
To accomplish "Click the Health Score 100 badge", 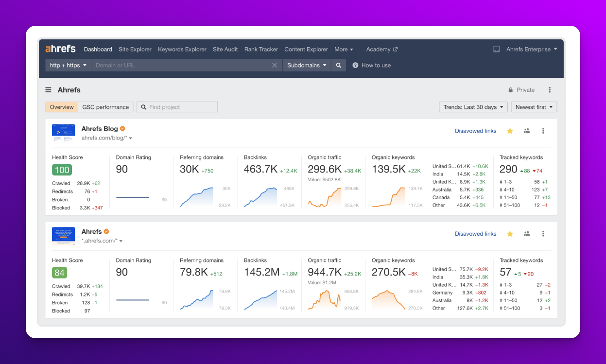I will [x=62, y=170].
